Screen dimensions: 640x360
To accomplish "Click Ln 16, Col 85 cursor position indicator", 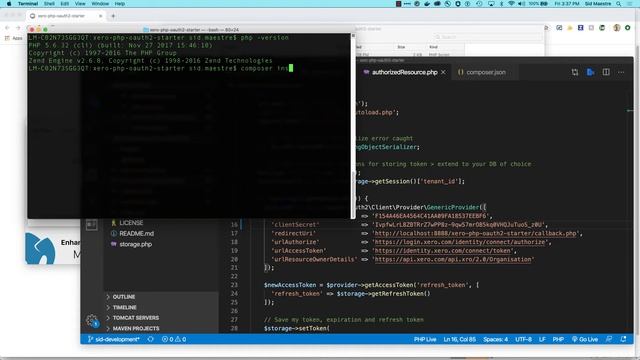I will 460,340.
